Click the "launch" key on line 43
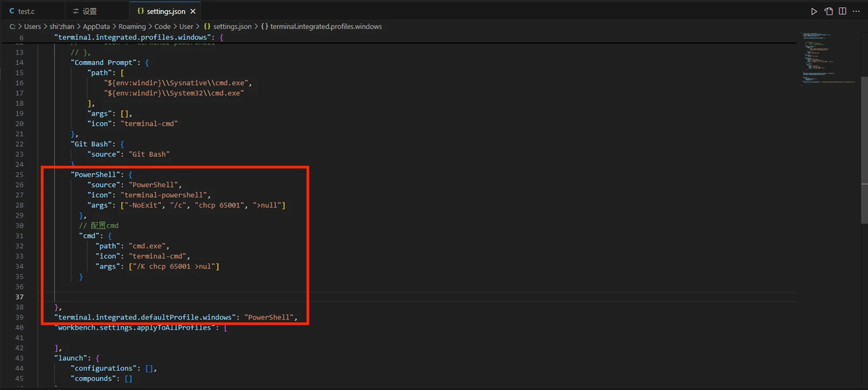This screenshot has width=868, height=390. [x=71, y=358]
